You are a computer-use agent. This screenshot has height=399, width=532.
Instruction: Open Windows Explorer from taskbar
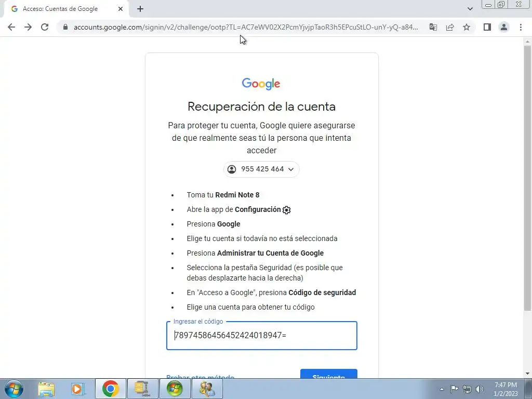(46, 389)
